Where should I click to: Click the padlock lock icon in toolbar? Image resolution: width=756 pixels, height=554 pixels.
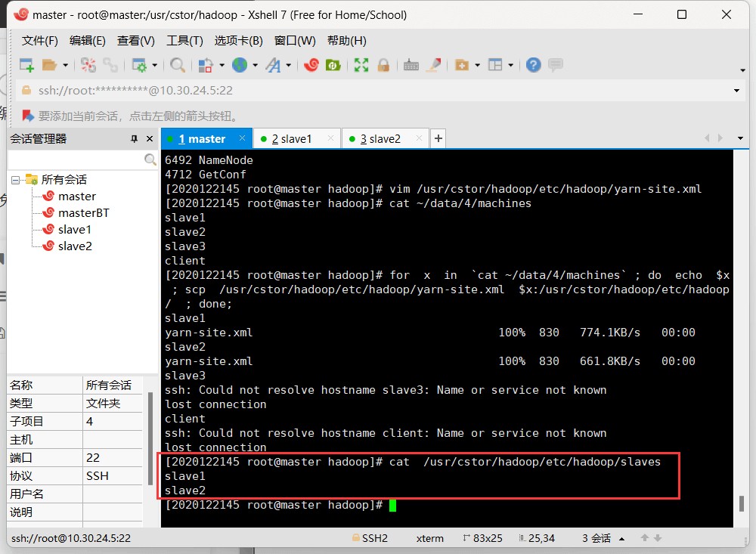[383, 65]
